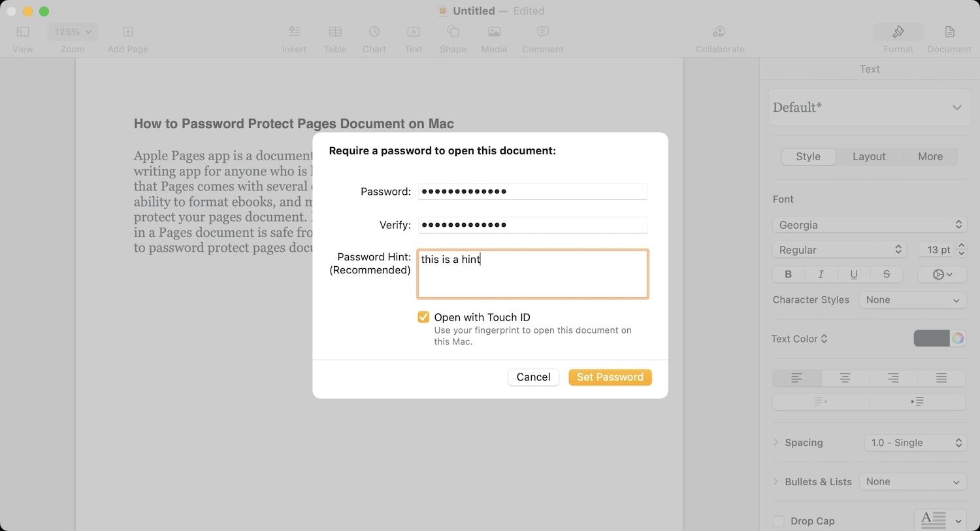Expand the Spacing section options
This screenshot has width=980, height=531.
(x=776, y=443)
